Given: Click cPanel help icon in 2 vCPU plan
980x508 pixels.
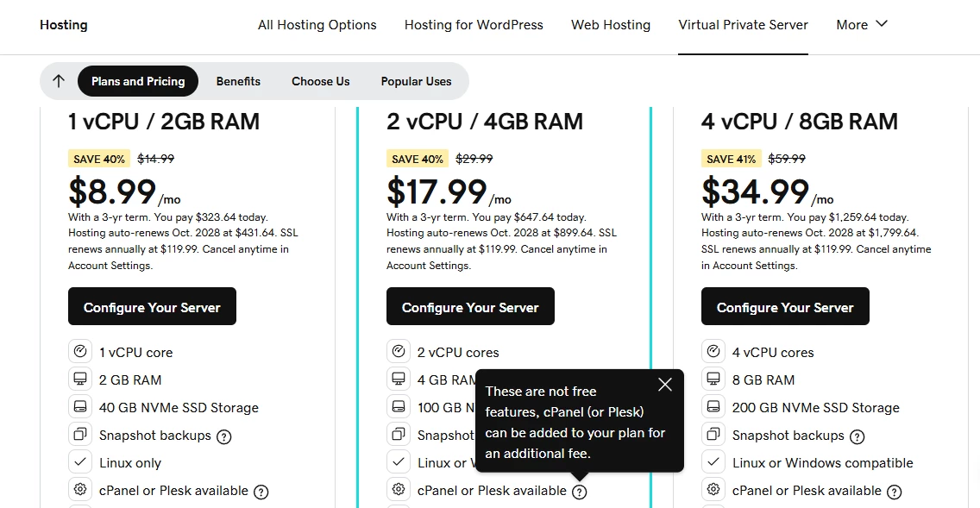Looking at the screenshot, I should 580,492.
